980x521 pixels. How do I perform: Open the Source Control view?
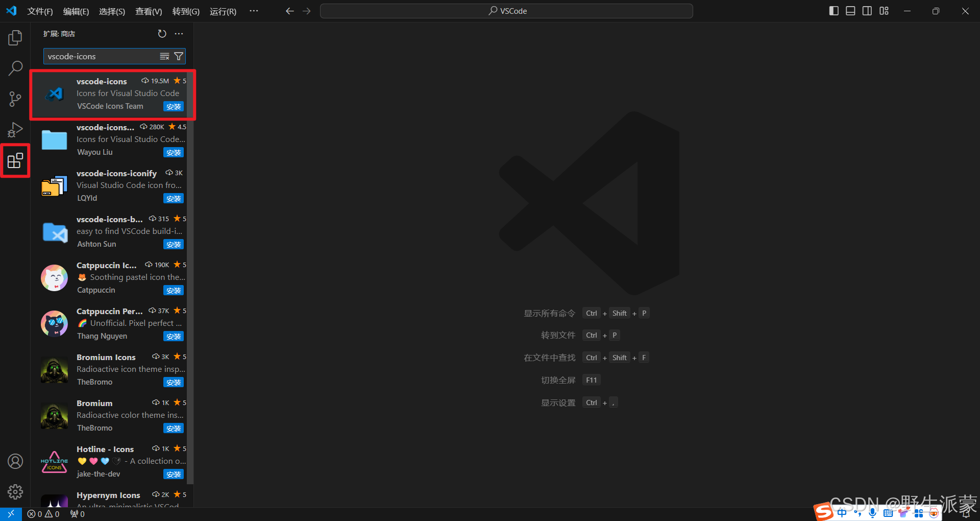[x=15, y=99]
